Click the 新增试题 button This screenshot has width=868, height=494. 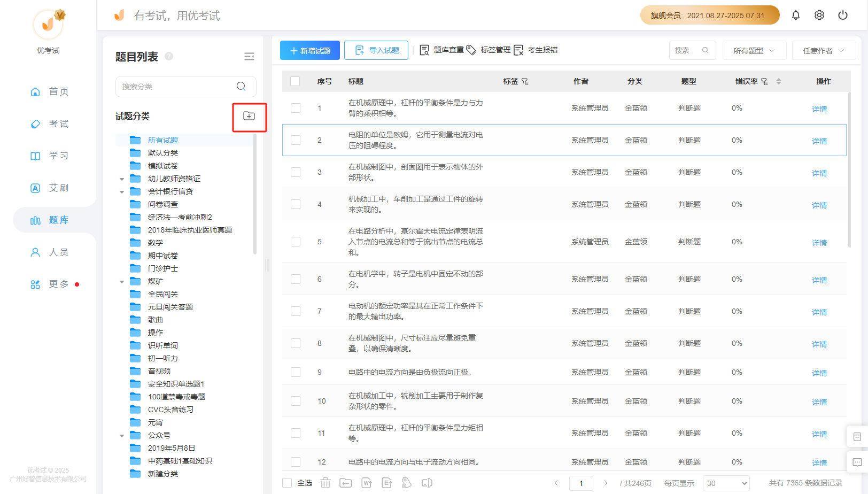(x=310, y=50)
